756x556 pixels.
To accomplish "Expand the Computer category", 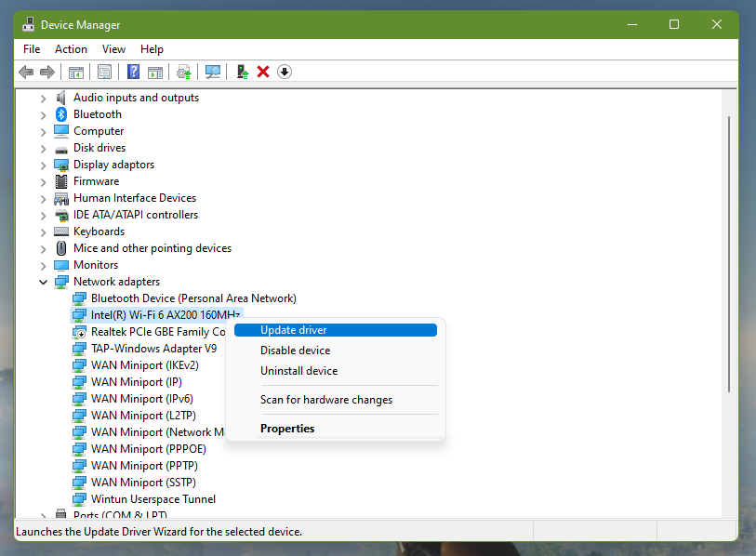I will (x=44, y=132).
